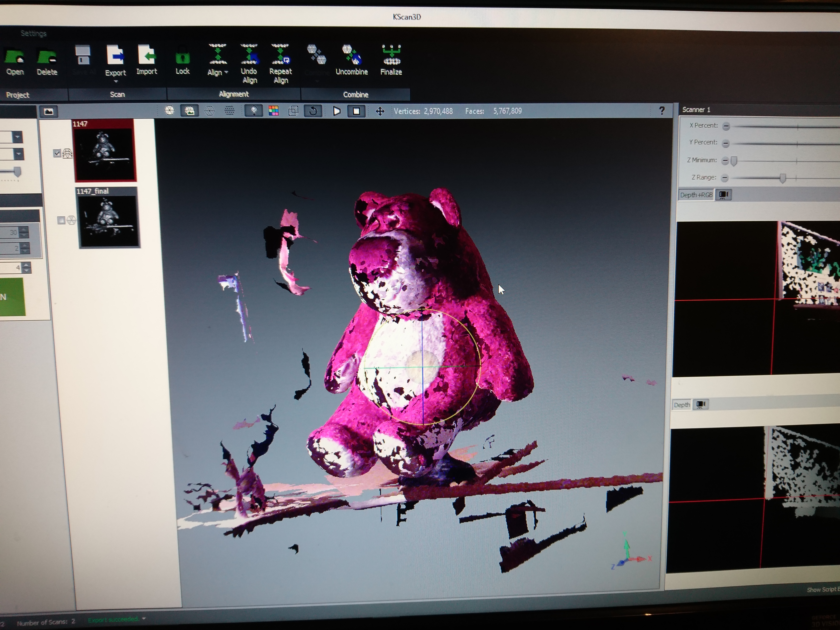Uncheck the 1147 scan checkbox
The width and height of the screenshot is (840, 630).
coord(57,153)
